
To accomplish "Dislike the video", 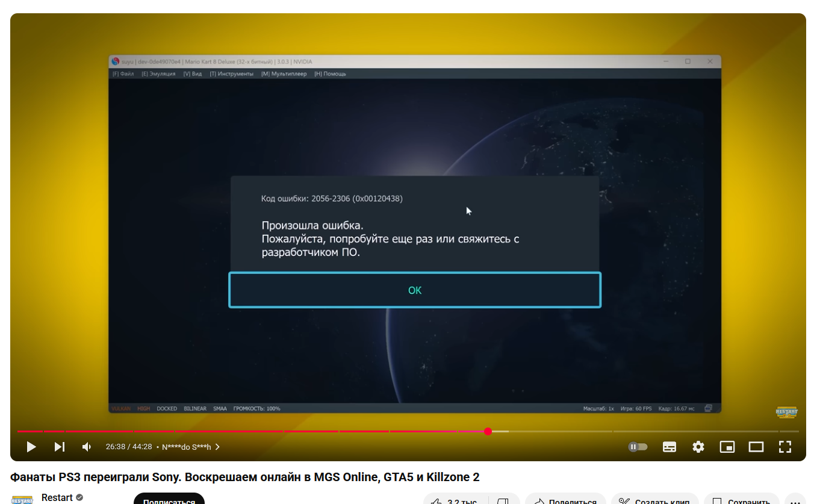I will point(503,500).
